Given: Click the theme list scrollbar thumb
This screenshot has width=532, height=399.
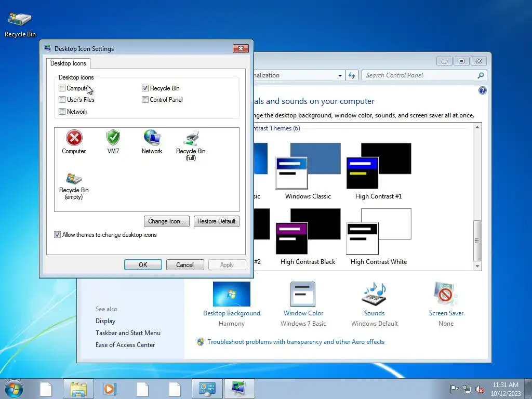Looking at the screenshot, I should (477, 240).
